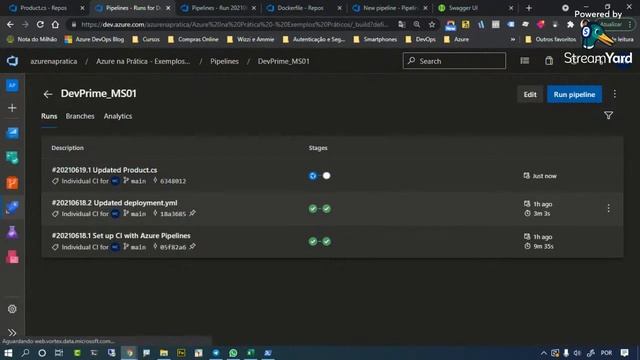Viewport: 640px width, 360px height.
Task: View second succeeded stage of run #20210618.1
Action: click(327, 241)
